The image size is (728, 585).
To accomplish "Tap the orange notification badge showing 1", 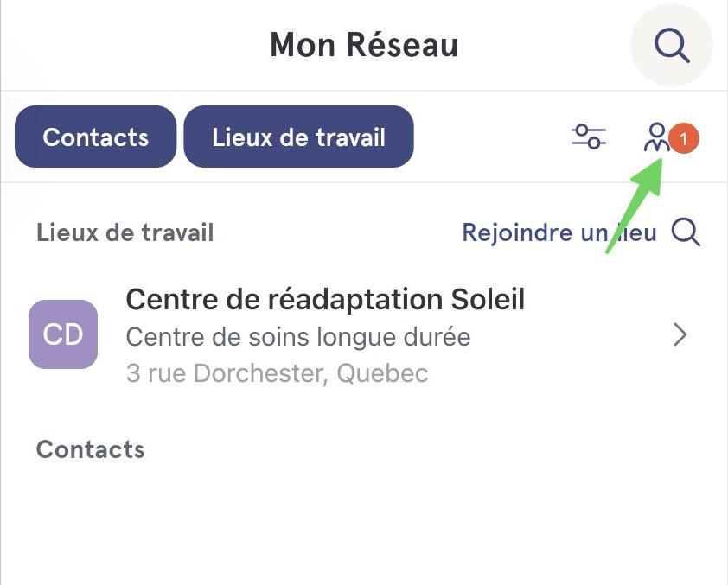I will point(683,138).
